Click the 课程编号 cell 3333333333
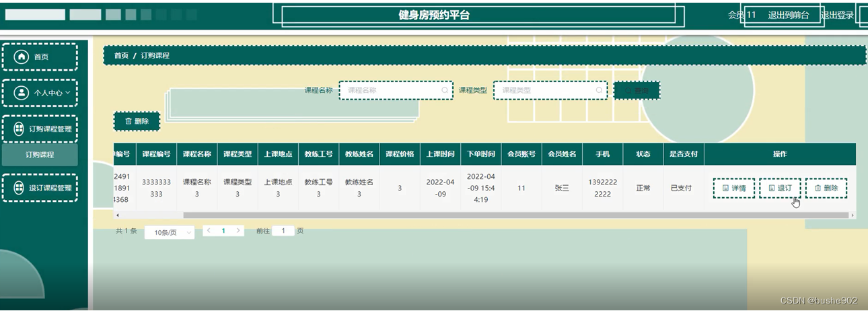868x311 pixels. [156, 188]
